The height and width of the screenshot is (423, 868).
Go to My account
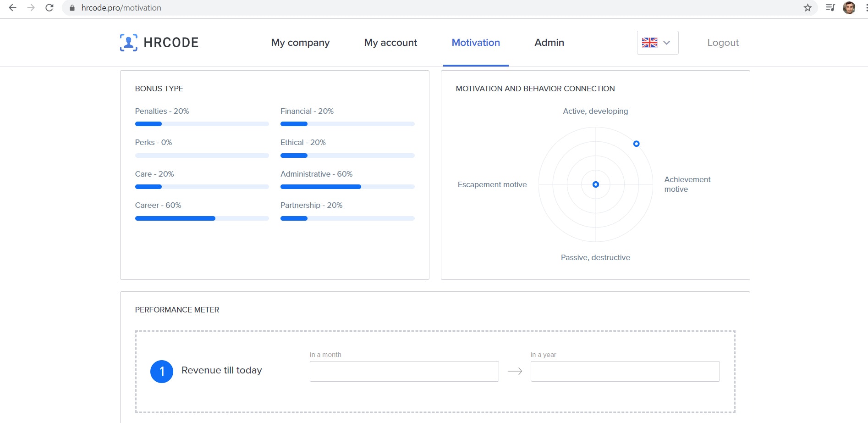click(x=390, y=42)
